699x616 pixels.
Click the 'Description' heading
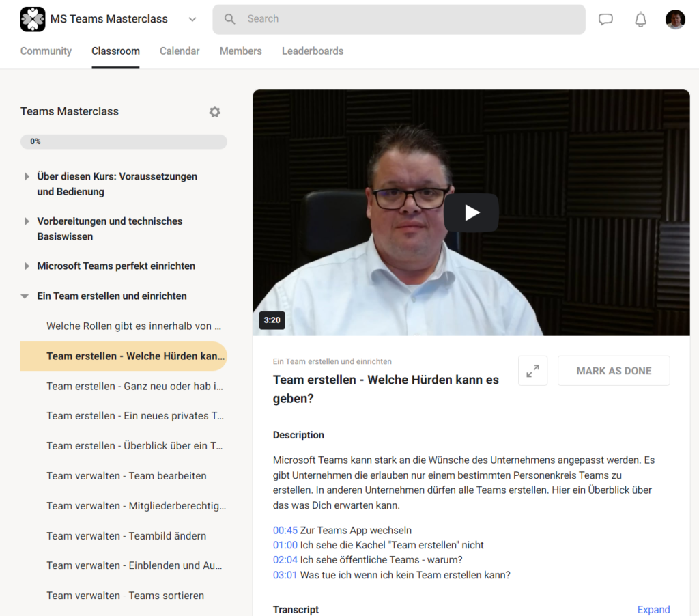point(298,435)
